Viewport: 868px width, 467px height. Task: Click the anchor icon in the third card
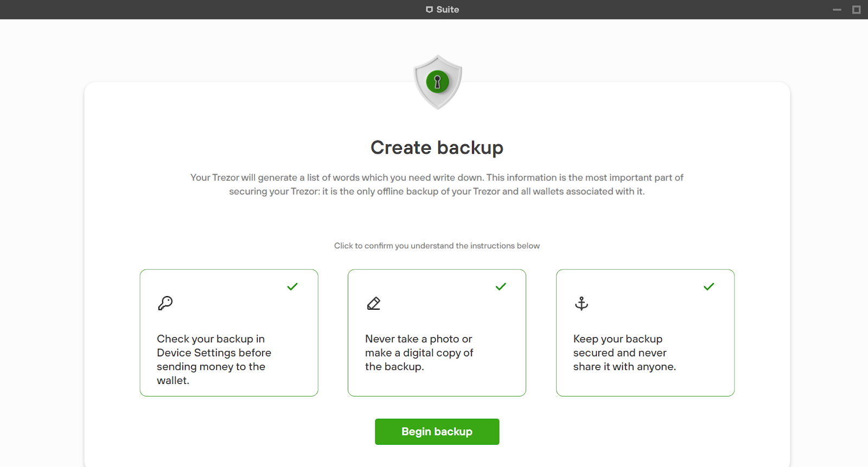click(582, 303)
